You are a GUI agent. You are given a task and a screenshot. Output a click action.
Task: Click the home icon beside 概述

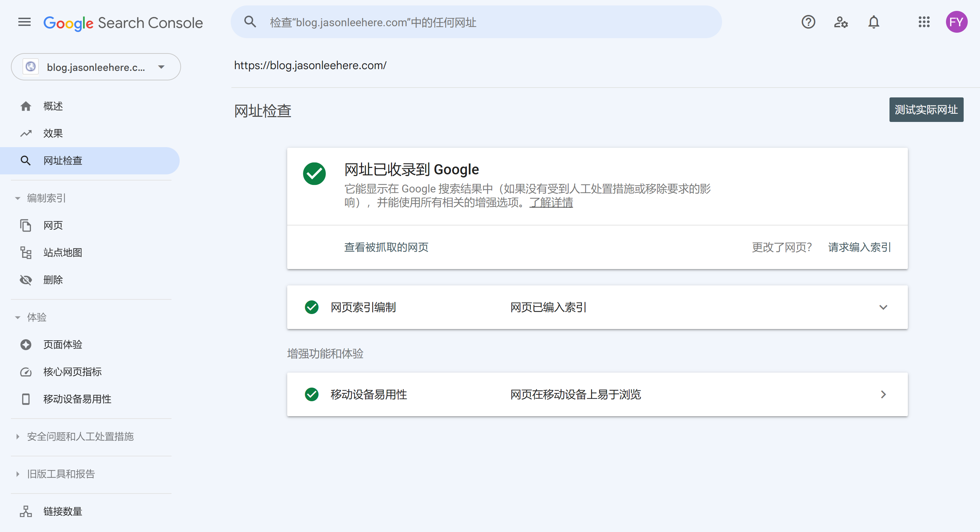26,106
